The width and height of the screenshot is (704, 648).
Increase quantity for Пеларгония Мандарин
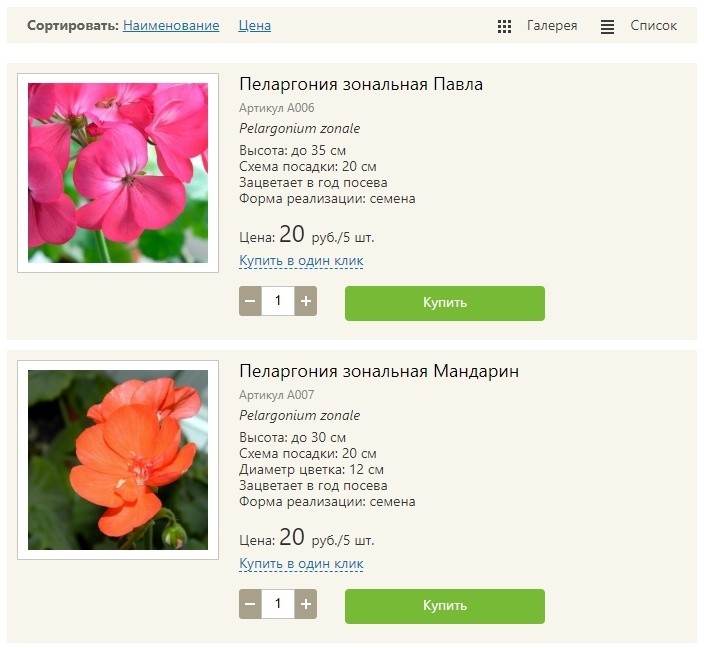[306, 604]
